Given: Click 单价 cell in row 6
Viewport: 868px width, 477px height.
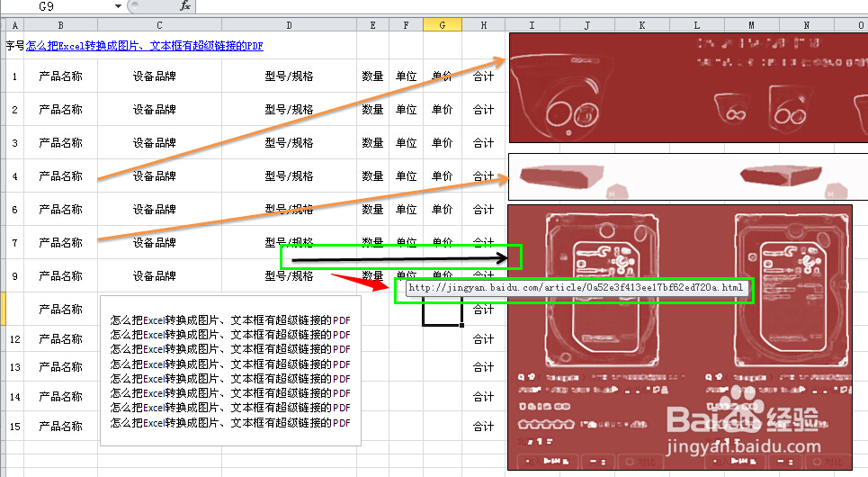Looking at the screenshot, I should click(443, 209).
